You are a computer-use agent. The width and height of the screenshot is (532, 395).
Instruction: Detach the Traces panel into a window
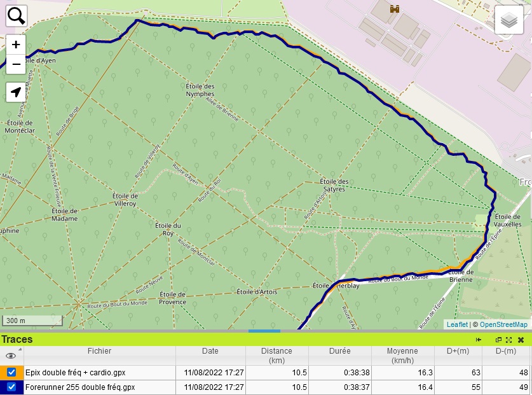tap(498, 340)
